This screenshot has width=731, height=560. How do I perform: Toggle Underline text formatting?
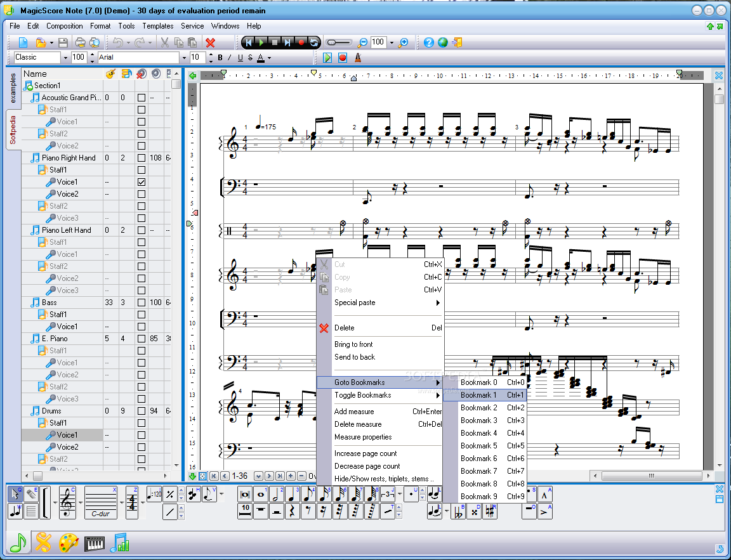[240, 57]
